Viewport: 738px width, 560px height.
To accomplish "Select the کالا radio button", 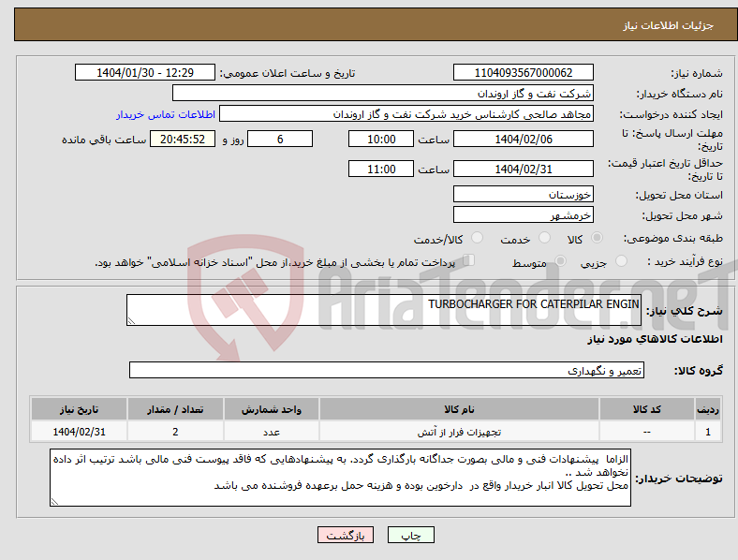I will (597, 238).
